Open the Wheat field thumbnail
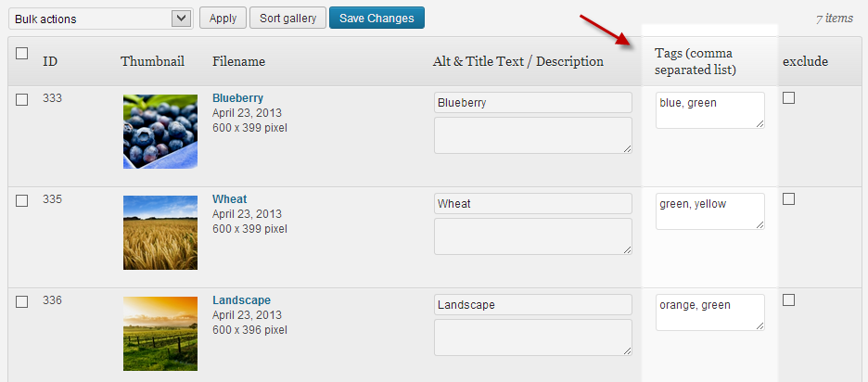 click(x=160, y=233)
